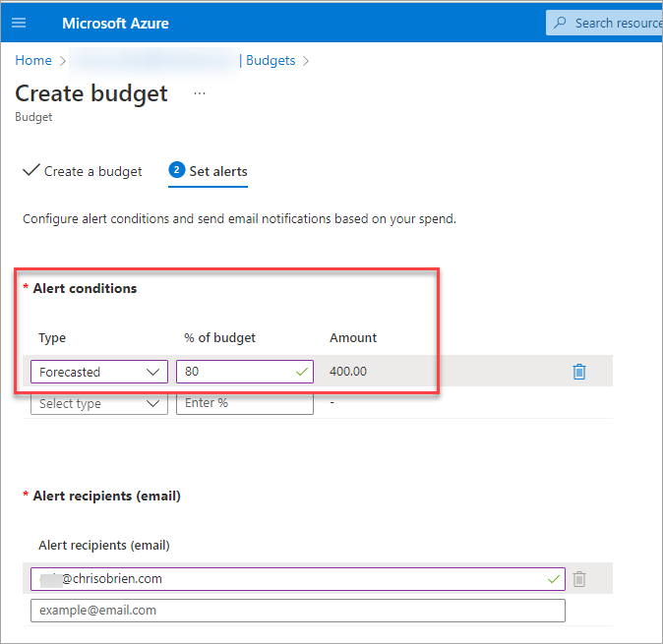Click the example@email.com recipient field
The width and height of the screenshot is (663, 644).
click(x=297, y=611)
